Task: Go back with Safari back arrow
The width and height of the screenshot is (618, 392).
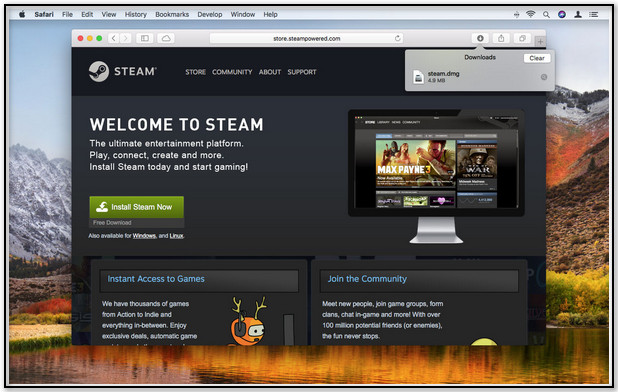Action: click(114, 38)
